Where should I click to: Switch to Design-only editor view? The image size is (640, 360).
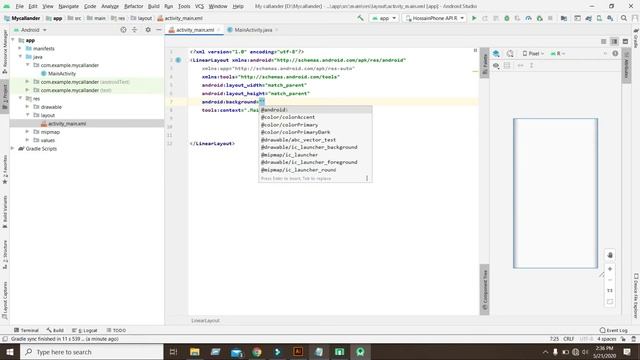pyautogui.click(x=625, y=41)
